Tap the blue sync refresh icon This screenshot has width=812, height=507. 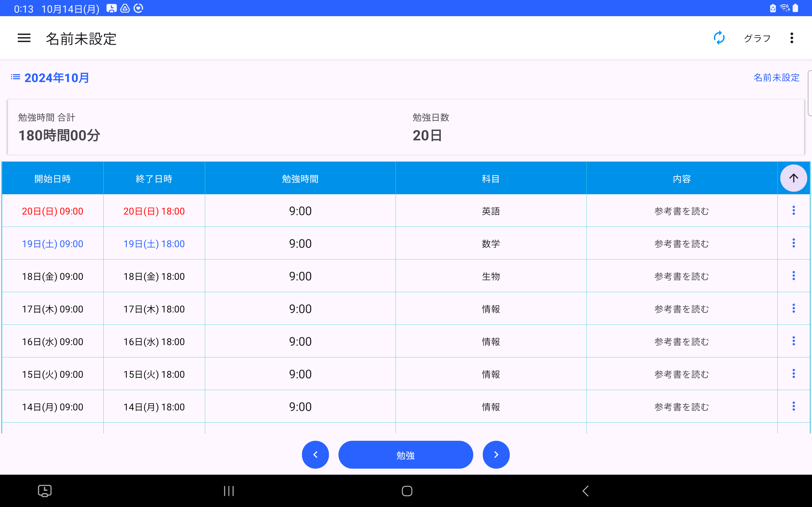coord(719,38)
